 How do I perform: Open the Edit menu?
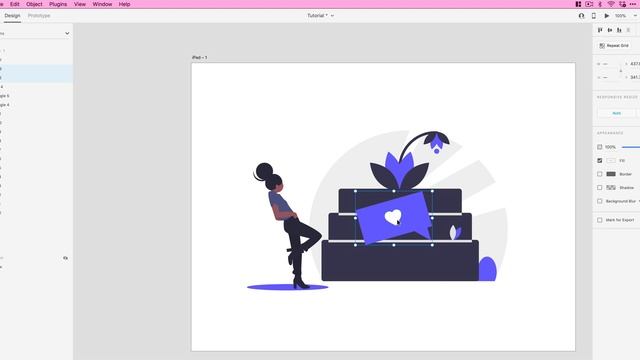pyautogui.click(x=15, y=4)
